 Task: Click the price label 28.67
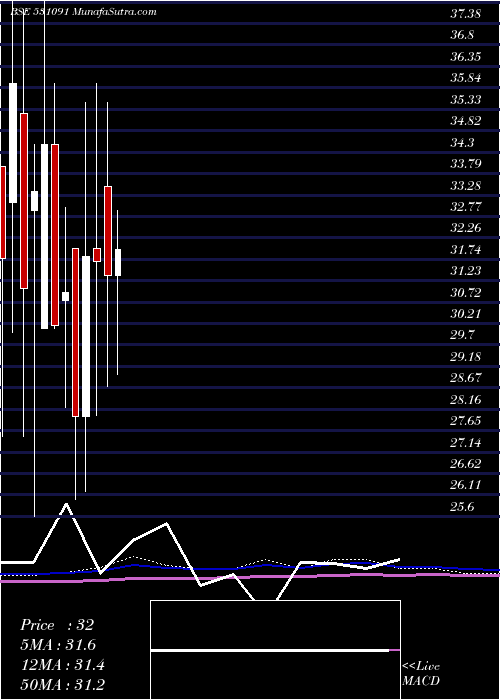pyautogui.click(x=465, y=379)
